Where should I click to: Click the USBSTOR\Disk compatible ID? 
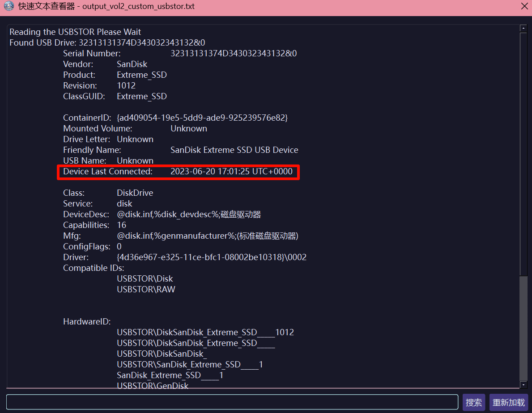[x=145, y=279]
